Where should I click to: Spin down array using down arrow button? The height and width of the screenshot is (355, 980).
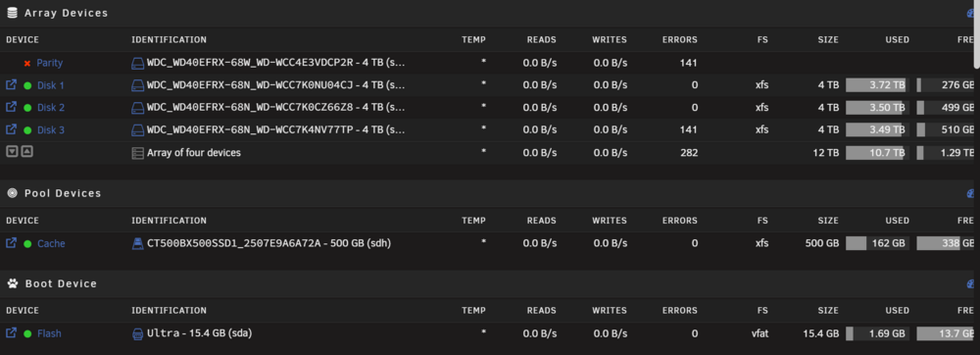pyautogui.click(x=12, y=152)
